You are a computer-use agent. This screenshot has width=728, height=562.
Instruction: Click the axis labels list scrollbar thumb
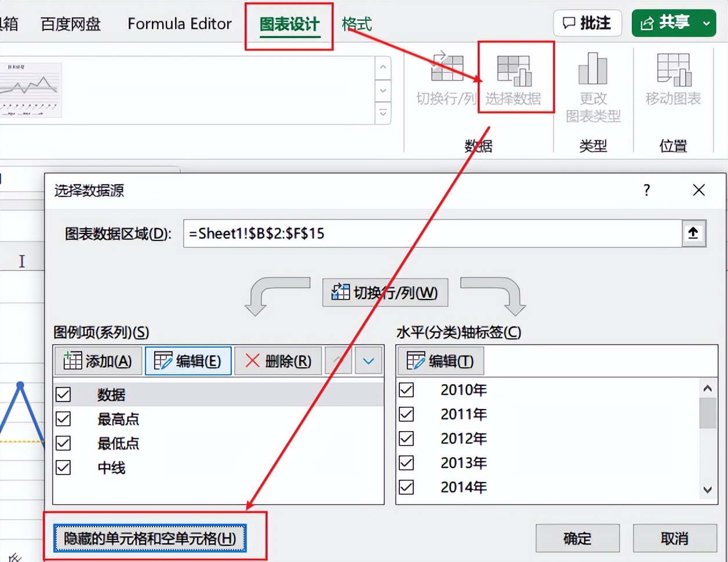(707, 413)
